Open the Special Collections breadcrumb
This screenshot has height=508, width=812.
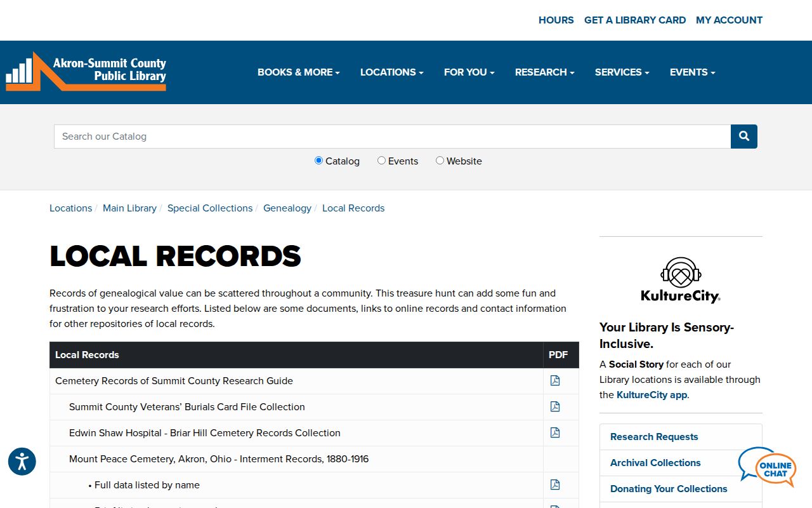210,208
